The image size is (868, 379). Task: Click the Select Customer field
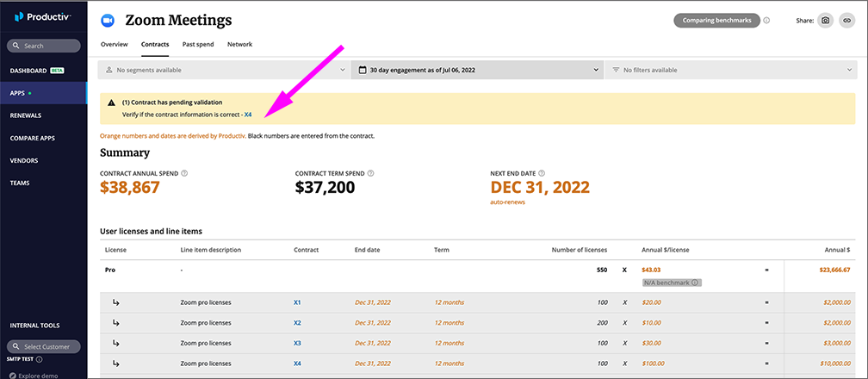pyautogui.click(x=43, y=347)
